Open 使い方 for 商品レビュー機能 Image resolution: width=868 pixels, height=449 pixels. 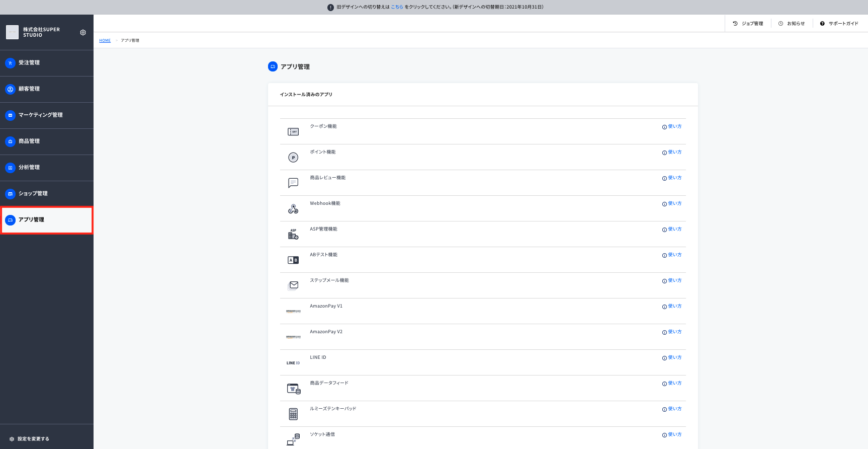672,178
